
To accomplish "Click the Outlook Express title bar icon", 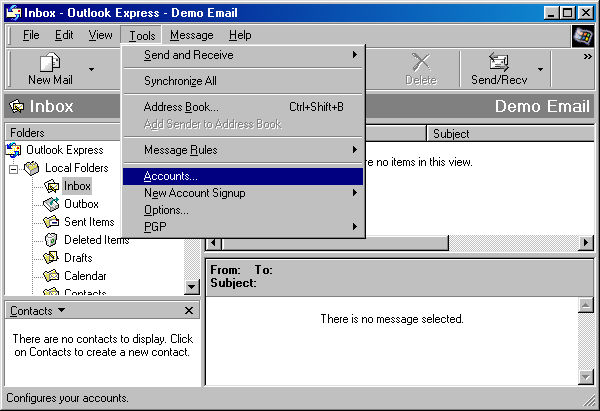I will coord(13,13).
